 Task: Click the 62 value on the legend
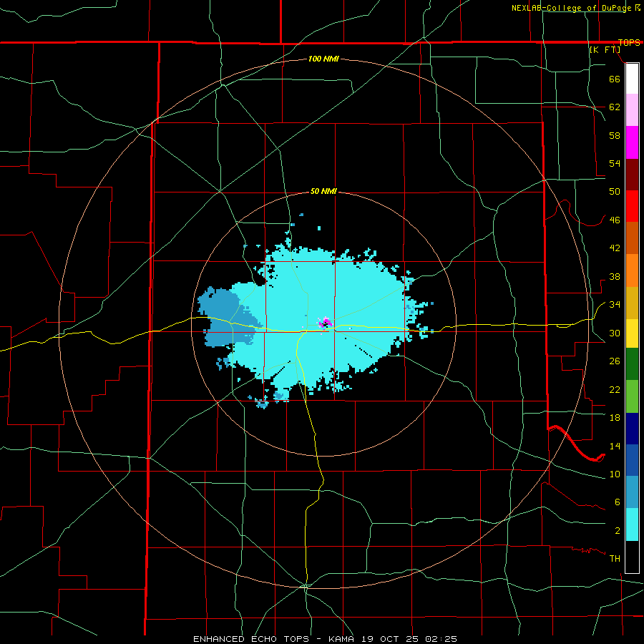[x=615, y=107]
